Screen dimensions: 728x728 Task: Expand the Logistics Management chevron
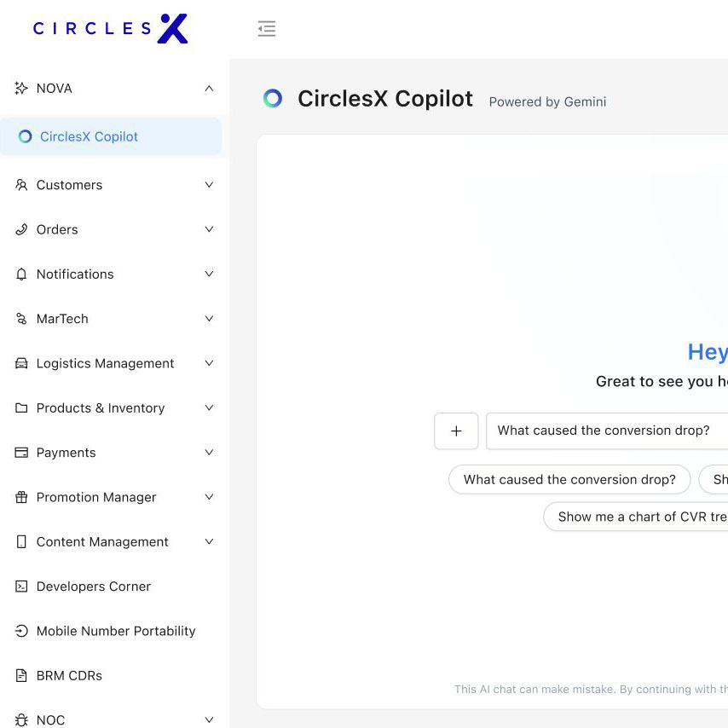pyautogui.click(x=209, y=363)
